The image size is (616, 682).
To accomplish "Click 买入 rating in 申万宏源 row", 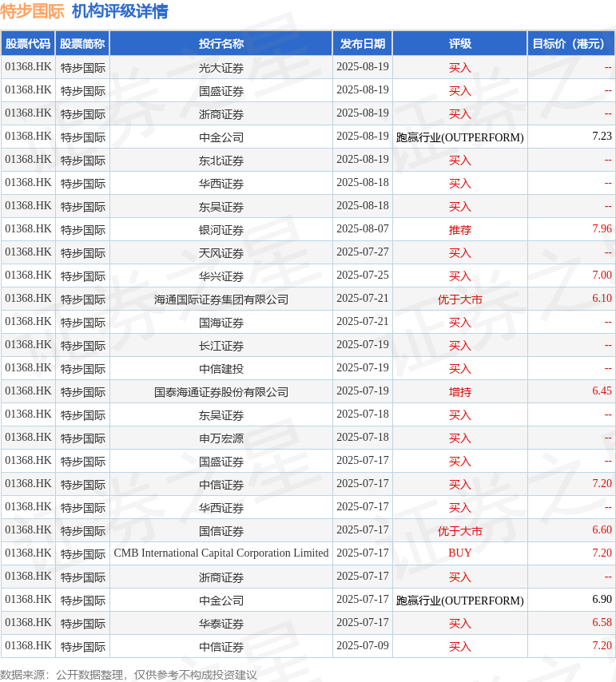I will pyautogui.click(x=460, y=438).
